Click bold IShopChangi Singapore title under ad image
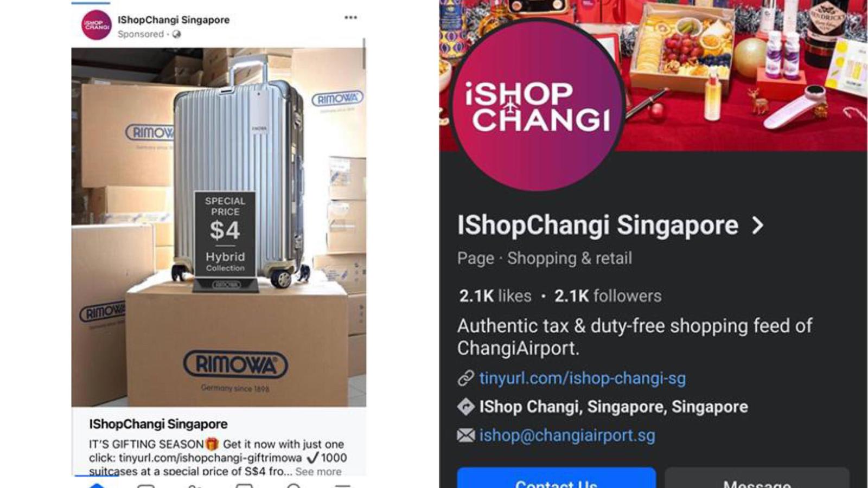This screenshot has width=868, height=488. click(158, 424)
